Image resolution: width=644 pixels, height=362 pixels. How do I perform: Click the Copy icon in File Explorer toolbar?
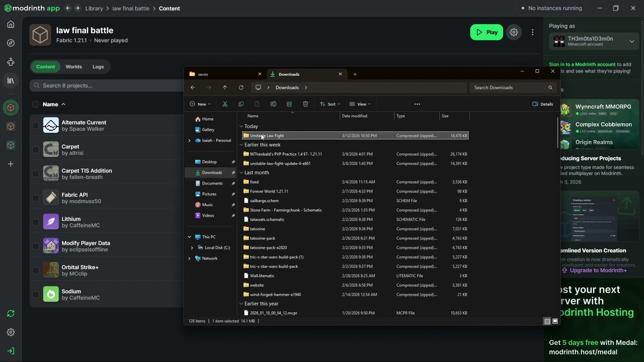(241, 104)
